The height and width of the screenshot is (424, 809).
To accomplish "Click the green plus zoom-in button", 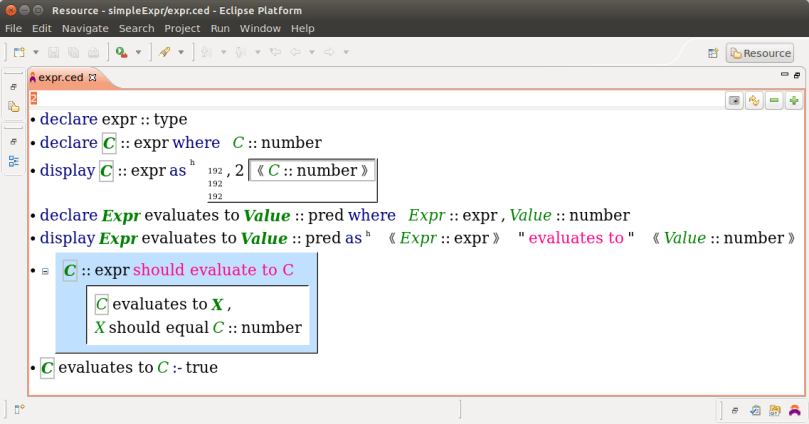I will (793, 100).
